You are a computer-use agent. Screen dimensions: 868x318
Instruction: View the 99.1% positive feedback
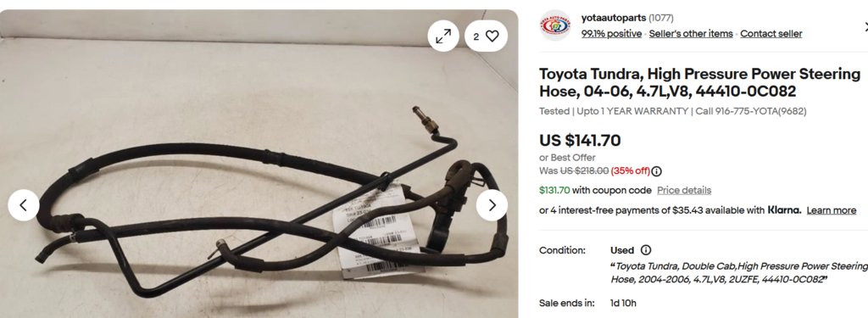611,34
